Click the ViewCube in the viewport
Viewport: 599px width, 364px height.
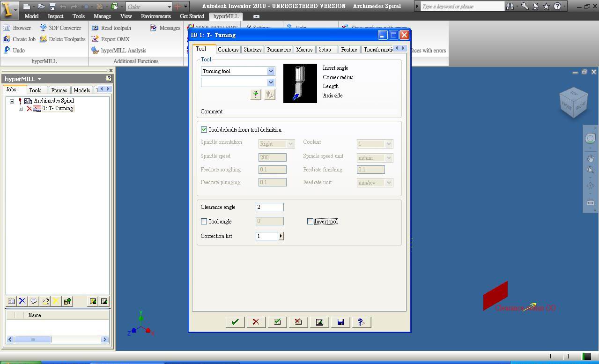[x=573, y=103]
